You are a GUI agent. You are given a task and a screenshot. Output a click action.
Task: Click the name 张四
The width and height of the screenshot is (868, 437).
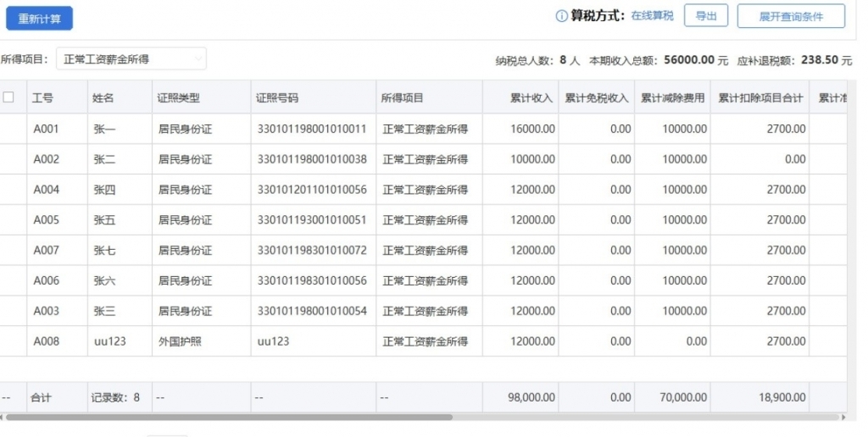[104, 190]
